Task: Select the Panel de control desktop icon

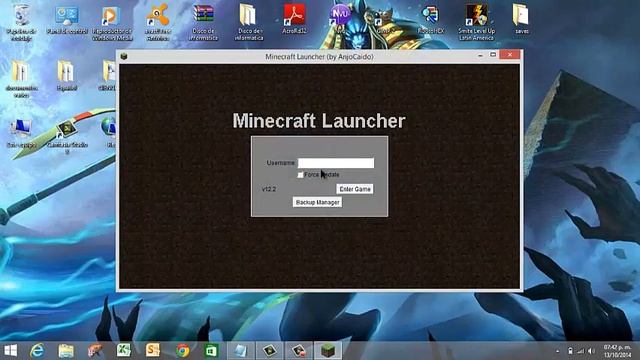Action: [67, 20]
